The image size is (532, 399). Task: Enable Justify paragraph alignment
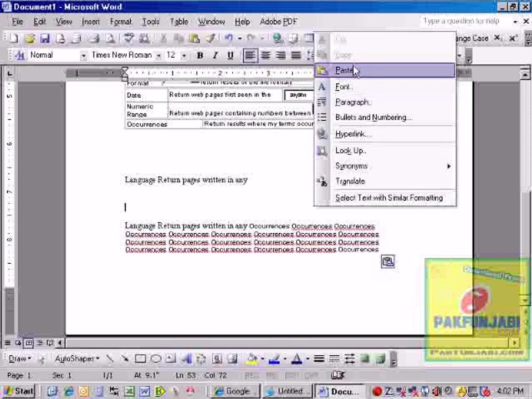[x=296, y=55]
